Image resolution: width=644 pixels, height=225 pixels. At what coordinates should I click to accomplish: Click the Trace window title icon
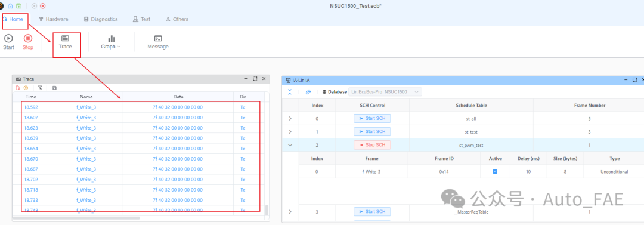tap(18, 79)
